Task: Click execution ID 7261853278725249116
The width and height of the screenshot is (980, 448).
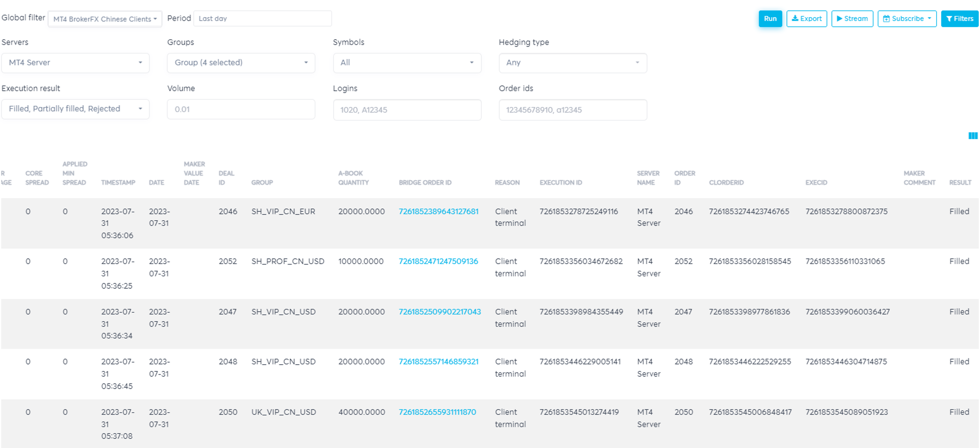Action: point(578,212)
